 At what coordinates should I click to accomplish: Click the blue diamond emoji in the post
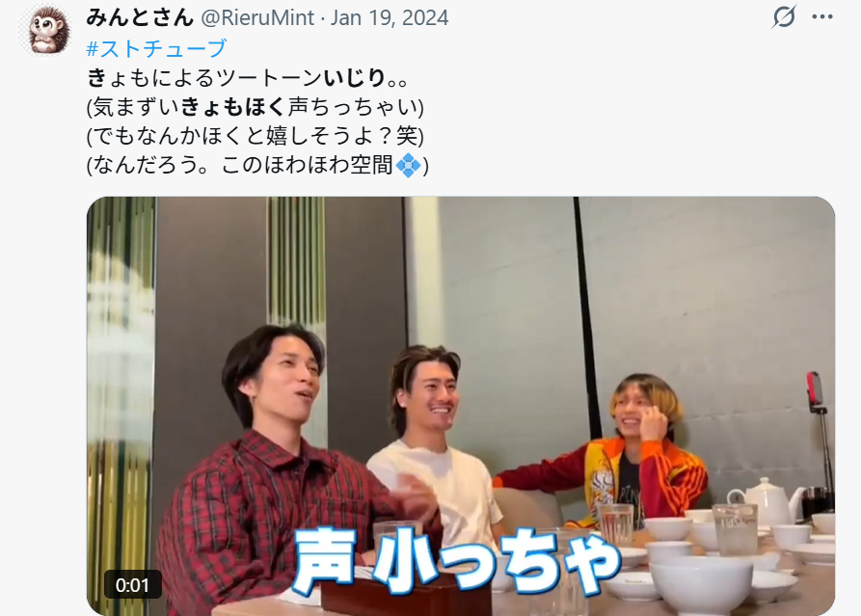[408, 165]
